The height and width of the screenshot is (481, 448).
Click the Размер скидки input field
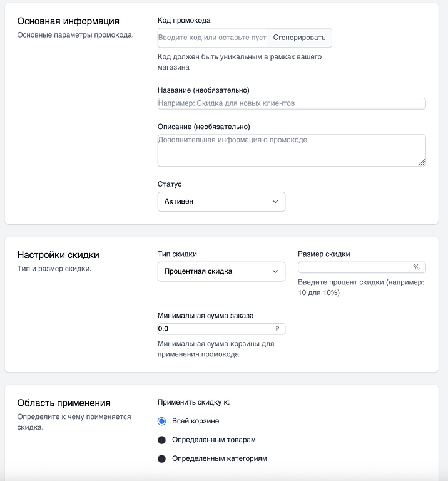(362, 267)
